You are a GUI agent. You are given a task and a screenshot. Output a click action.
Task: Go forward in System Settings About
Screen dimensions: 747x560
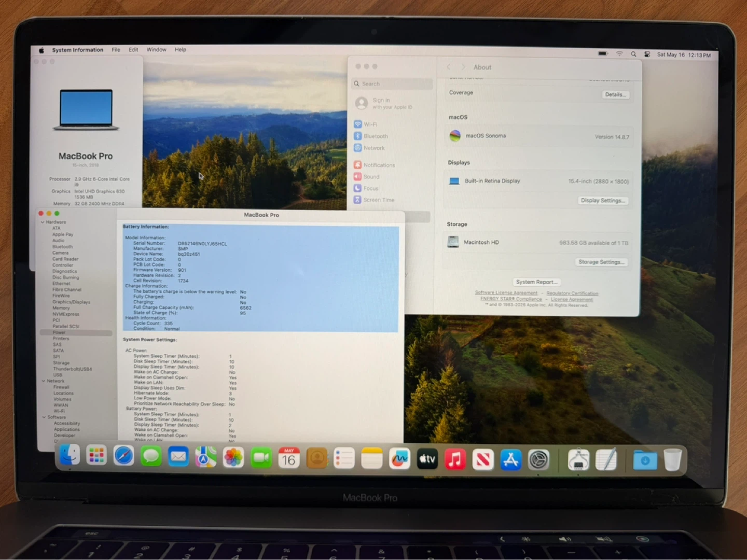pos(463,67)
